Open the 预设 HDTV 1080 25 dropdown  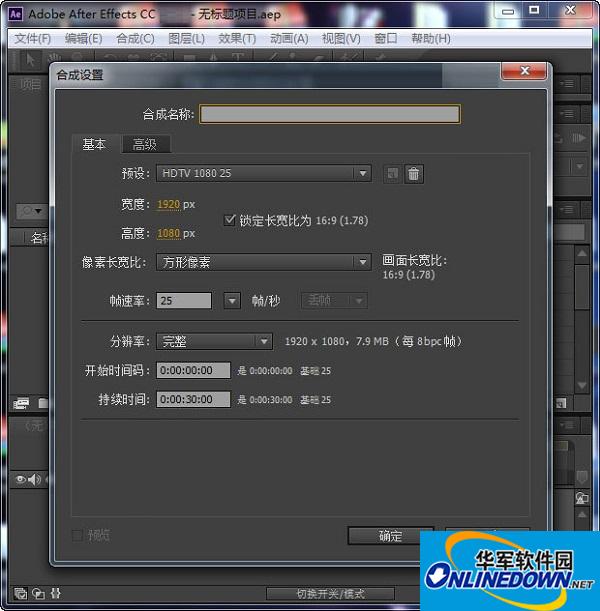click(x=264, y=173)
